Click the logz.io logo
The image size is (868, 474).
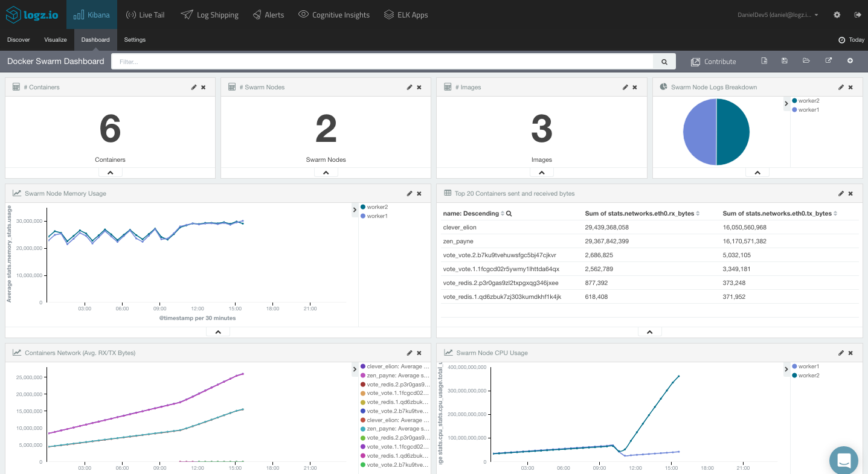(x=32, y=14)
